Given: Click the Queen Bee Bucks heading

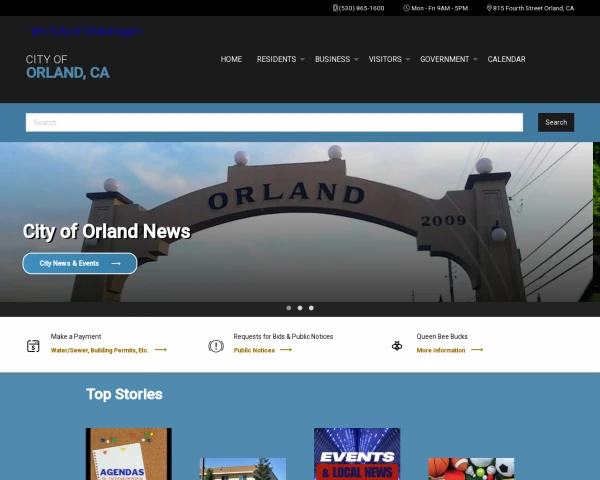Looking at the screenshot, I should click(x=442, y=336).
